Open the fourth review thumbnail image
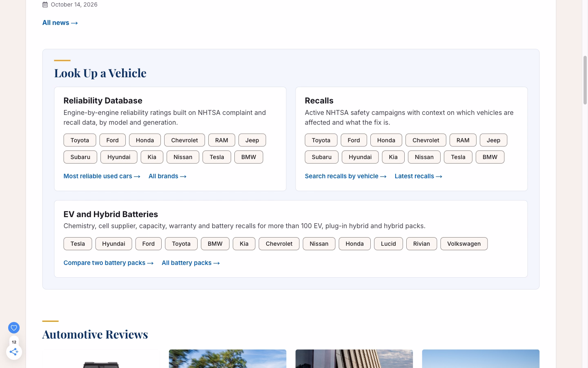588x368 pixels. [x=481, y=359]
